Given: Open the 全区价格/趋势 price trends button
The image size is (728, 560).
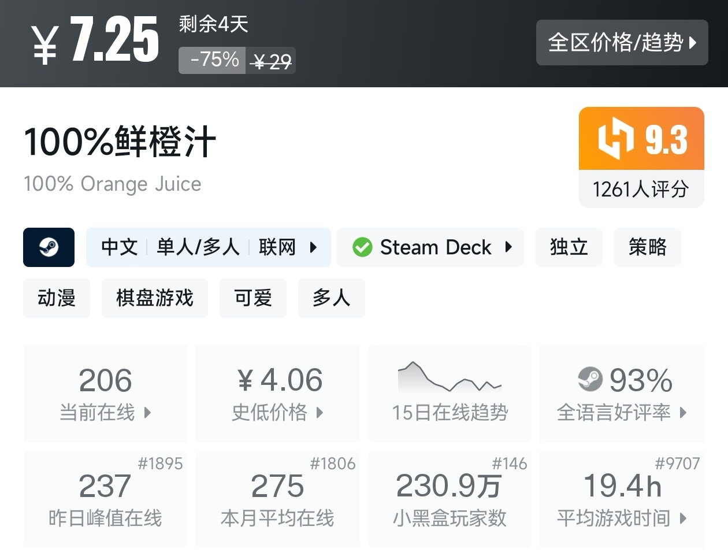Looking at the screenshot, I should pyautogui.click(x=622, y=42).
